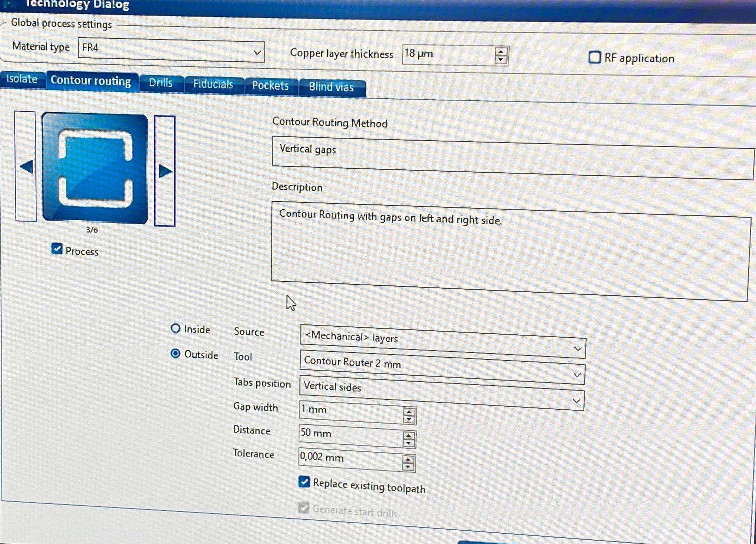Switch to the Fiducials tab
Viewport: 756px width, 544px height.
coord(213,85)
